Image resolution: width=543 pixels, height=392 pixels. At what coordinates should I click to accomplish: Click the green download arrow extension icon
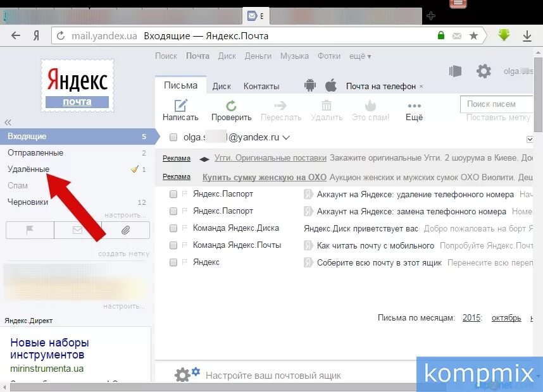coord(504,35)
